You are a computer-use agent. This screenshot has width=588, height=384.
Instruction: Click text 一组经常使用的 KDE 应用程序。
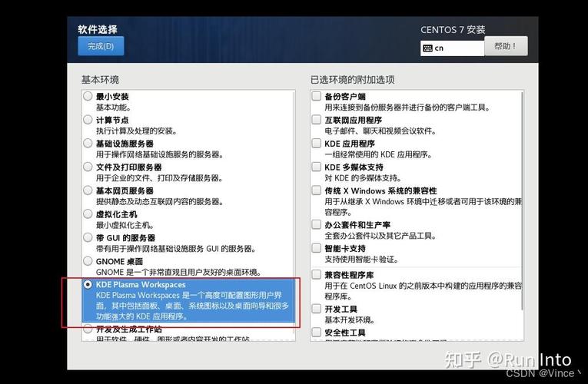[x=378, y=154]
